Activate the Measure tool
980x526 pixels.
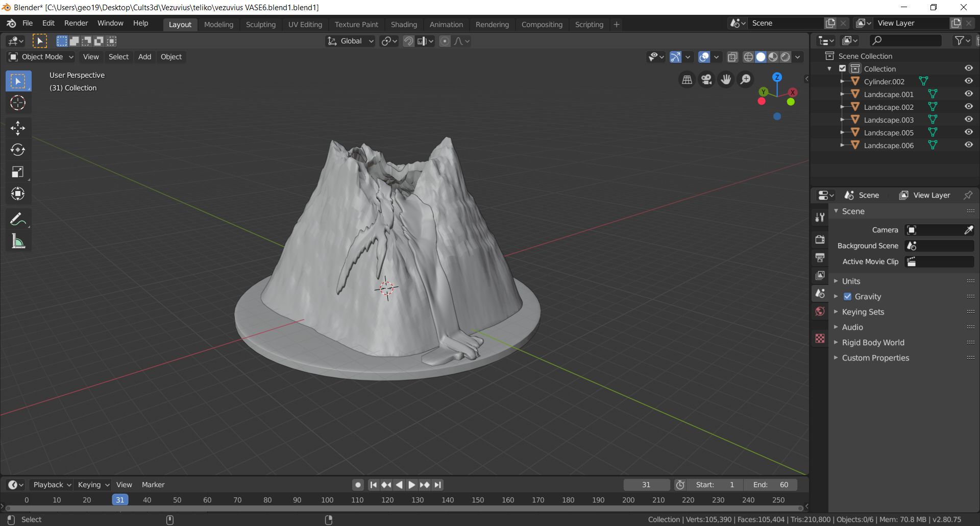click(18, 241)
